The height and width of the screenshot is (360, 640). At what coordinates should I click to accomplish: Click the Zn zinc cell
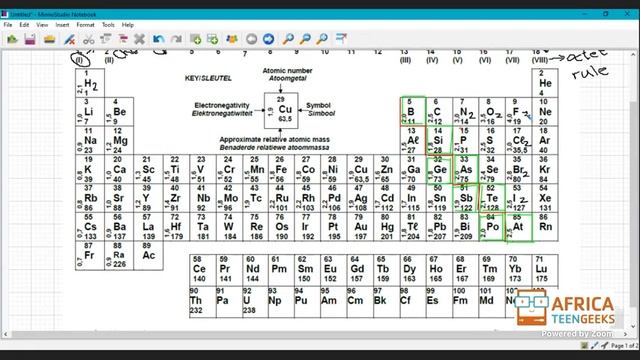(386, 169)
